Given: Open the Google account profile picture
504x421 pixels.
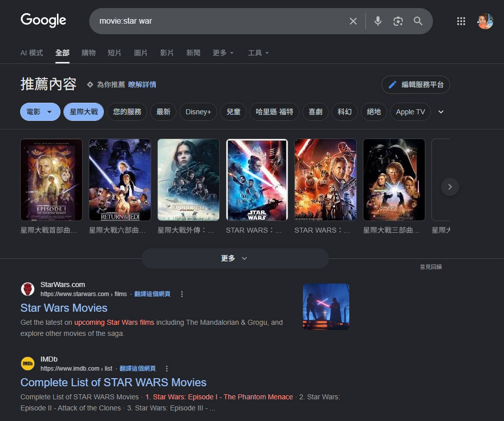Looking at the screenshot, I should click(485, 21).
